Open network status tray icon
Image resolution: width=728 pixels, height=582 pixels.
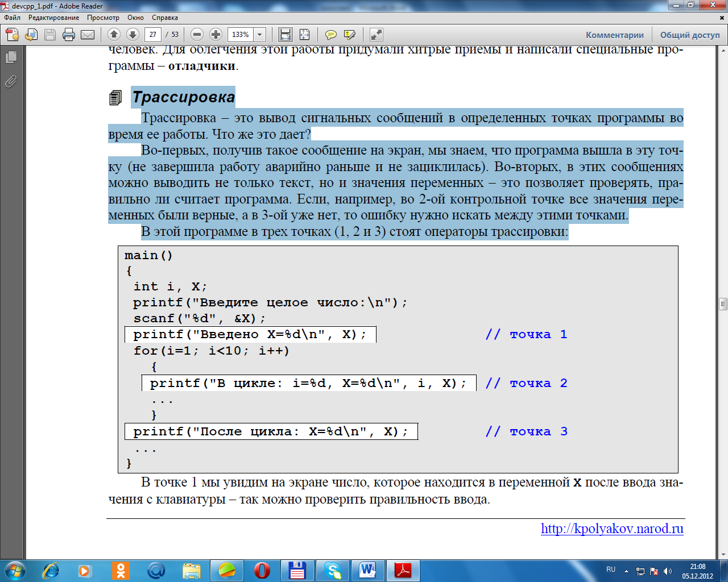coord(640,571)
